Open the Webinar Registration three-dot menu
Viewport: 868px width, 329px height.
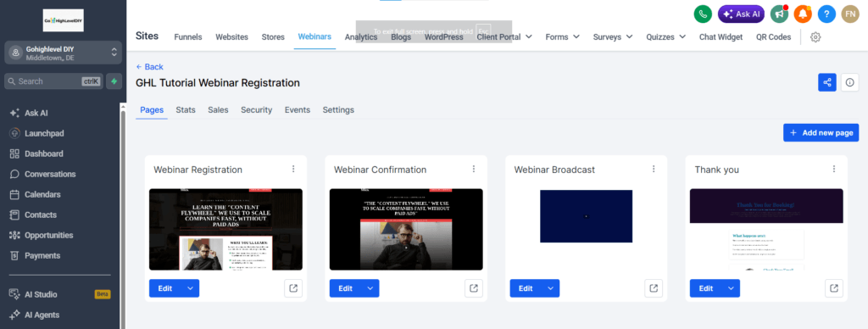293,169
